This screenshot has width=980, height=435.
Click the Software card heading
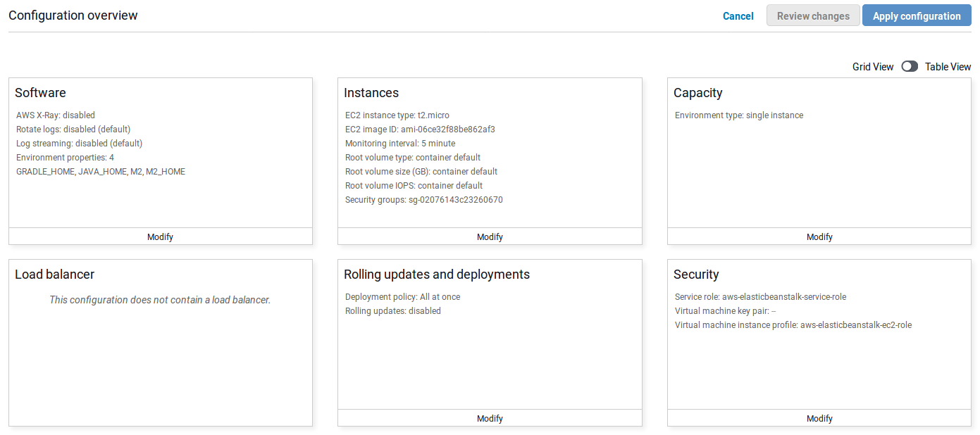pyautogui.click(x=40, y=93)
